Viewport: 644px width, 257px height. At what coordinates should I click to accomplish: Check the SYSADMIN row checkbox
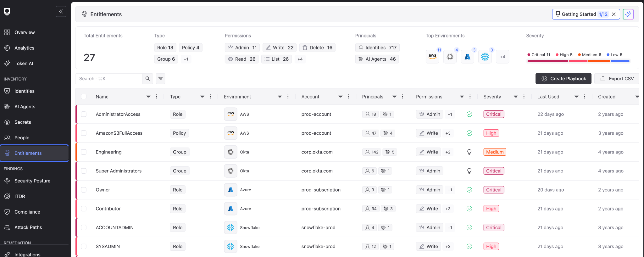[84, 246]
